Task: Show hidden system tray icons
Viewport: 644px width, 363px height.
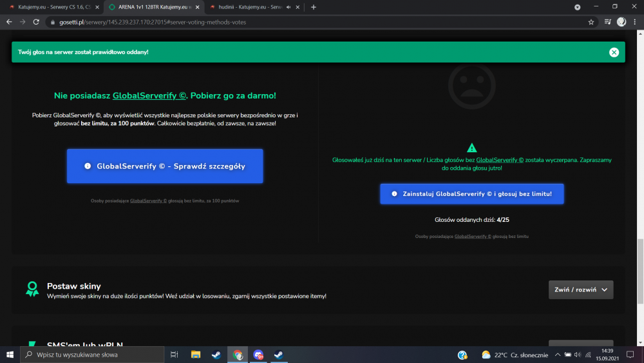Action: coord(557,355)
